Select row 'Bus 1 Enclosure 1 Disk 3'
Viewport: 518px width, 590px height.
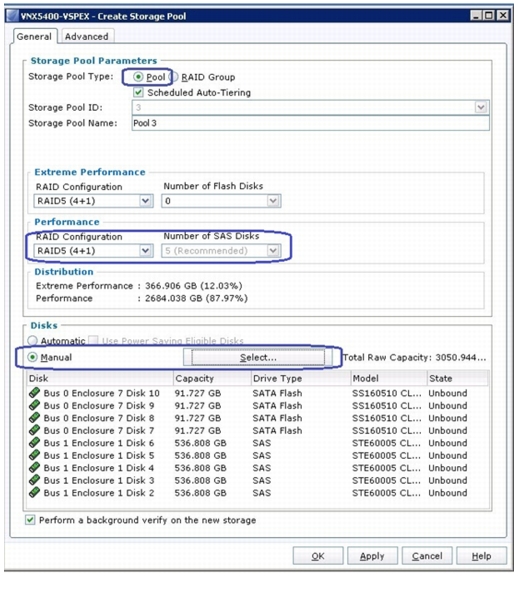(x=258, y=480)
